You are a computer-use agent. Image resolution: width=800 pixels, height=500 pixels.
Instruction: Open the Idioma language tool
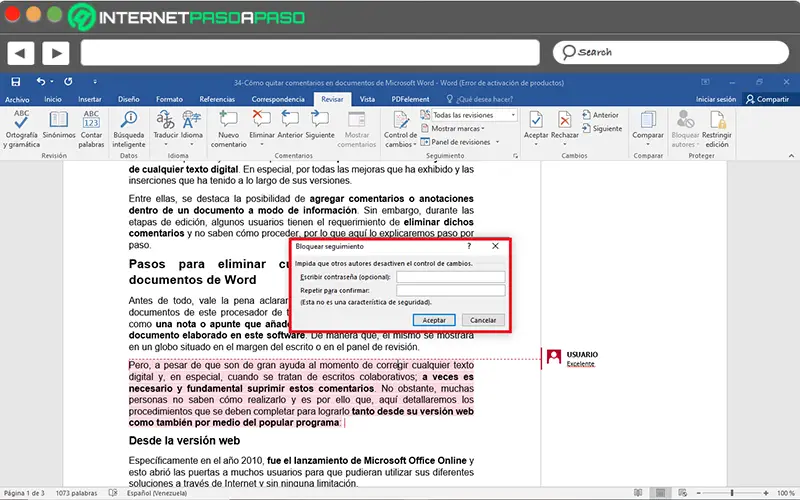192,125
